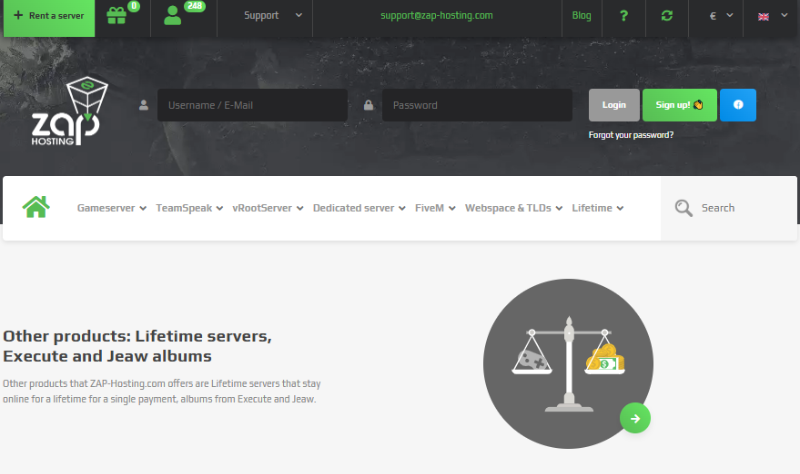Click the ZAP Hosting logo
Viewport: 800px width, 474px height.
(69, 111)
